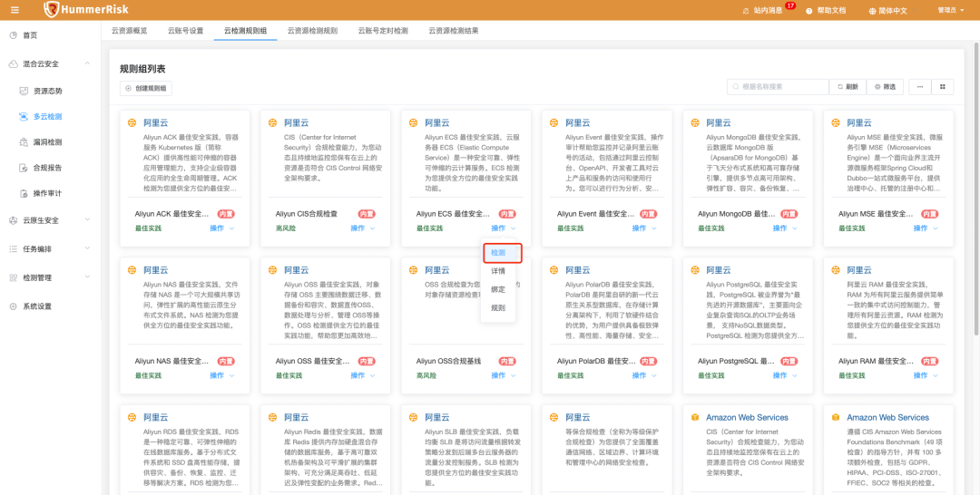Open the 帮助文档 help docs

[x=827, y=11]
